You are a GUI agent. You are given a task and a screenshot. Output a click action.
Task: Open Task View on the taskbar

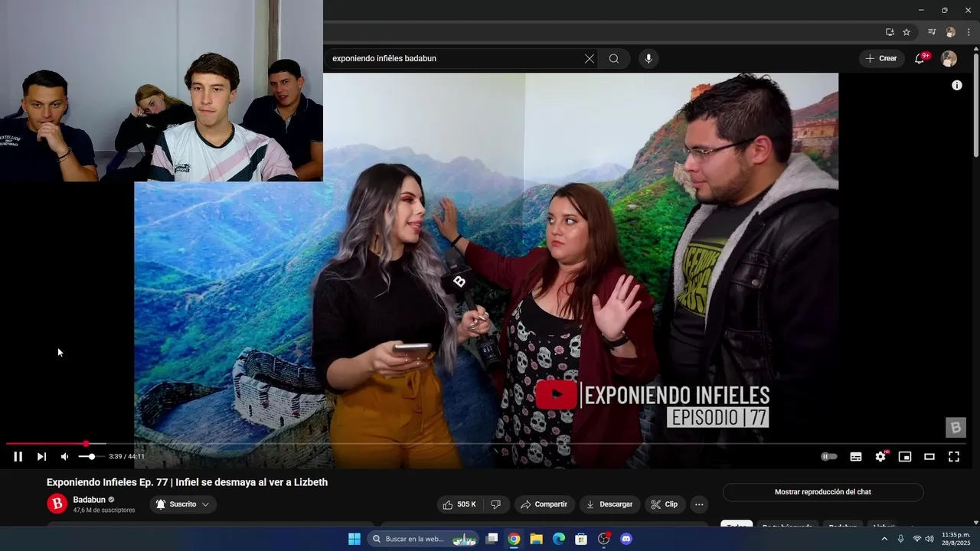point(492,539)
